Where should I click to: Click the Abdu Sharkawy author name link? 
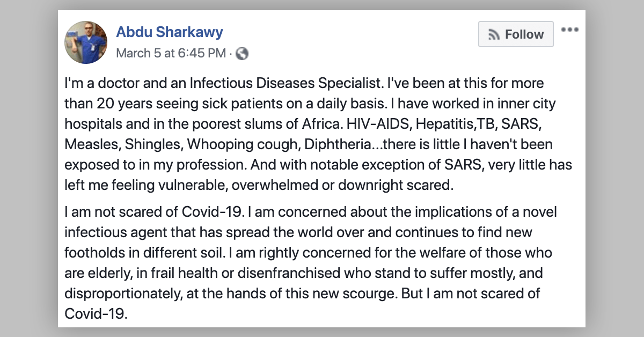[170, 32]
